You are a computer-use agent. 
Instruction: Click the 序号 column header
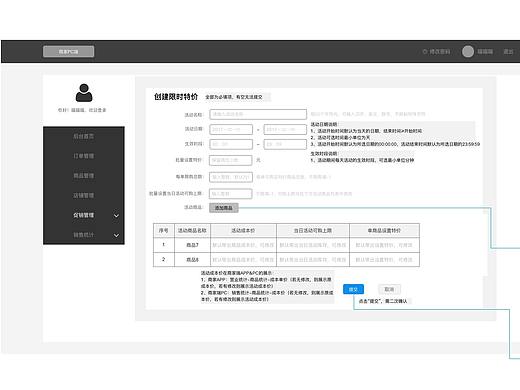(x=164, y=230)
